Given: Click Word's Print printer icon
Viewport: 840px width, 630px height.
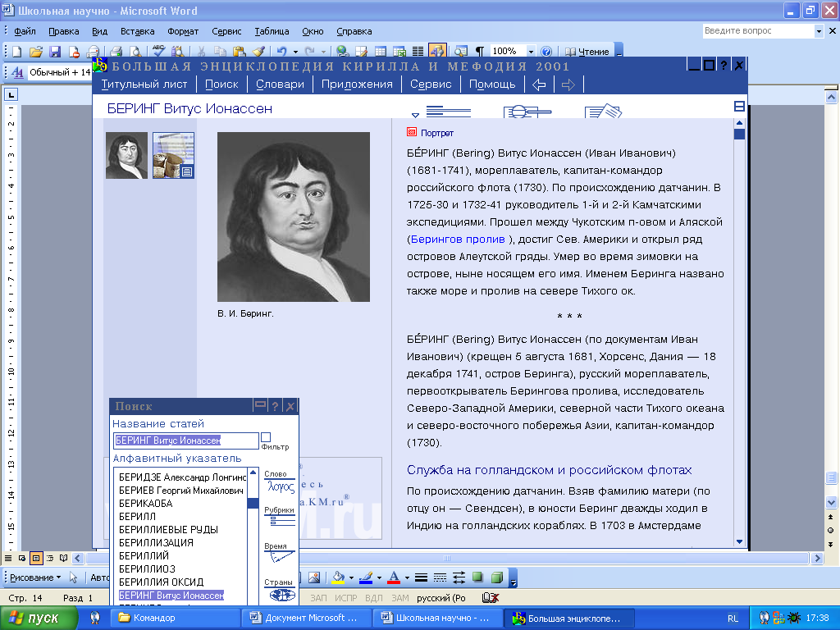Looking at the screenshot, I should 116,52.
